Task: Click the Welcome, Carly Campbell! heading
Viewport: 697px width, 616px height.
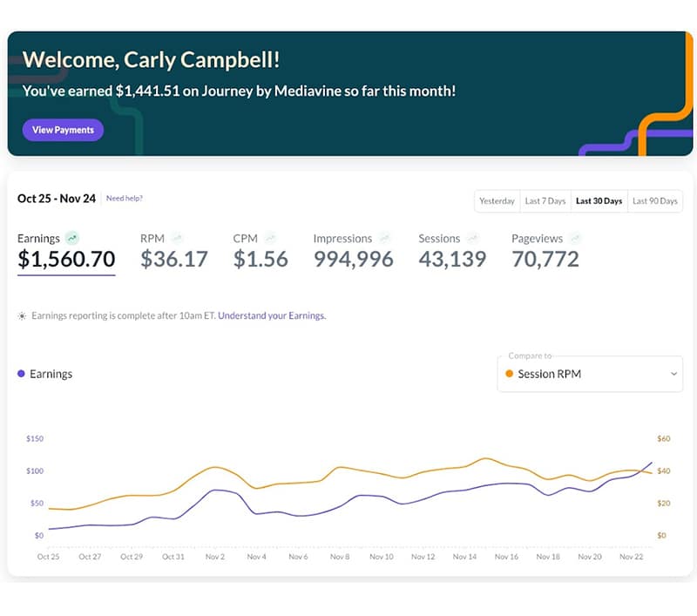Action: point(151,59)
